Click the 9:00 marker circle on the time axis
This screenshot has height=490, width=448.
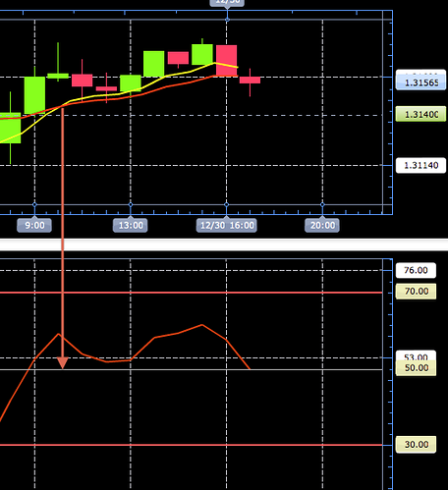pyautogui.click(x=34, y=204)
